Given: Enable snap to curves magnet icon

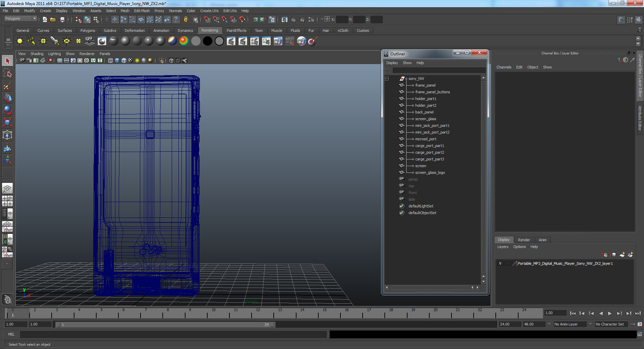Looking at the screenshot, I should tap(216, 19).
